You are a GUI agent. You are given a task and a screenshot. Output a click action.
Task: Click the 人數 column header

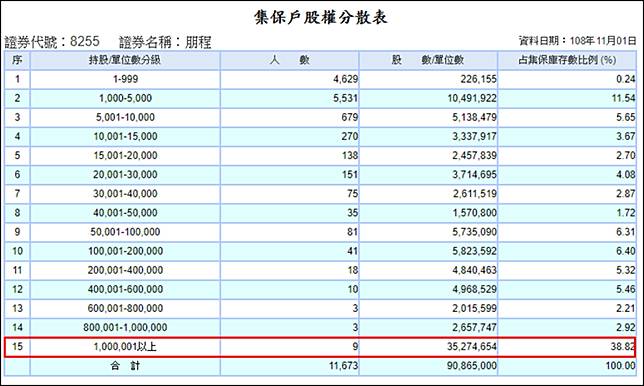[290, 60]
